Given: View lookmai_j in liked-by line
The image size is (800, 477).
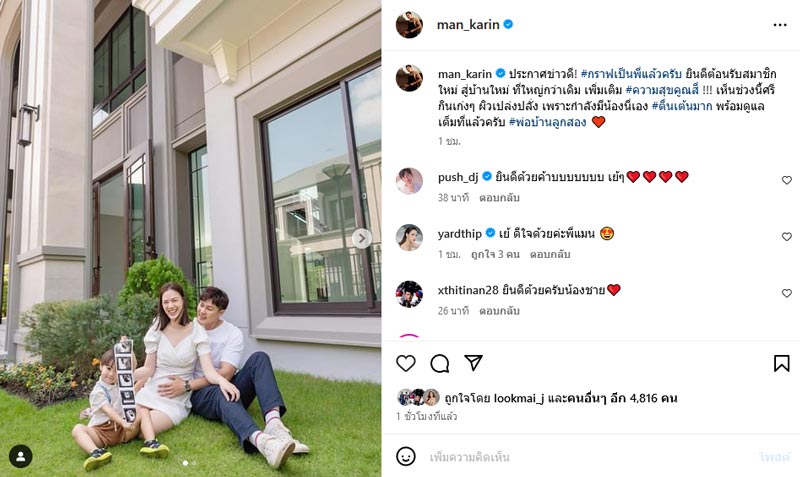Looking at the screenshot, I should pos(519,398).
